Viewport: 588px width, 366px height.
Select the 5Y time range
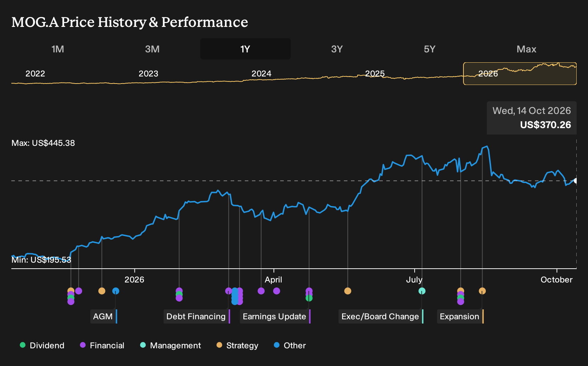tap(430, 49)
